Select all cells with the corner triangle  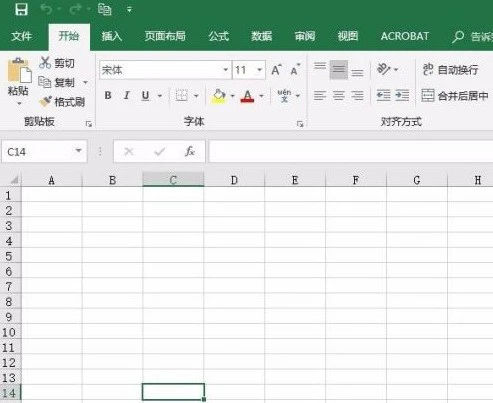[13, 180]
